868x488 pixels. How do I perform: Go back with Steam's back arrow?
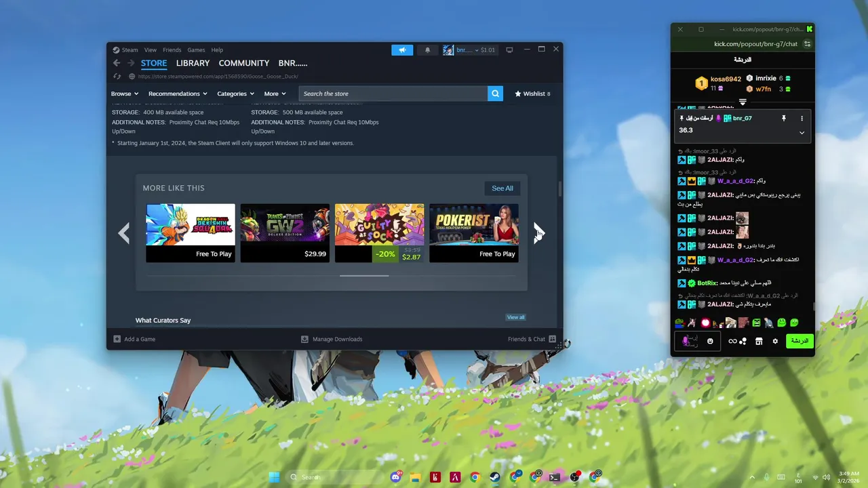pos(117,63)
